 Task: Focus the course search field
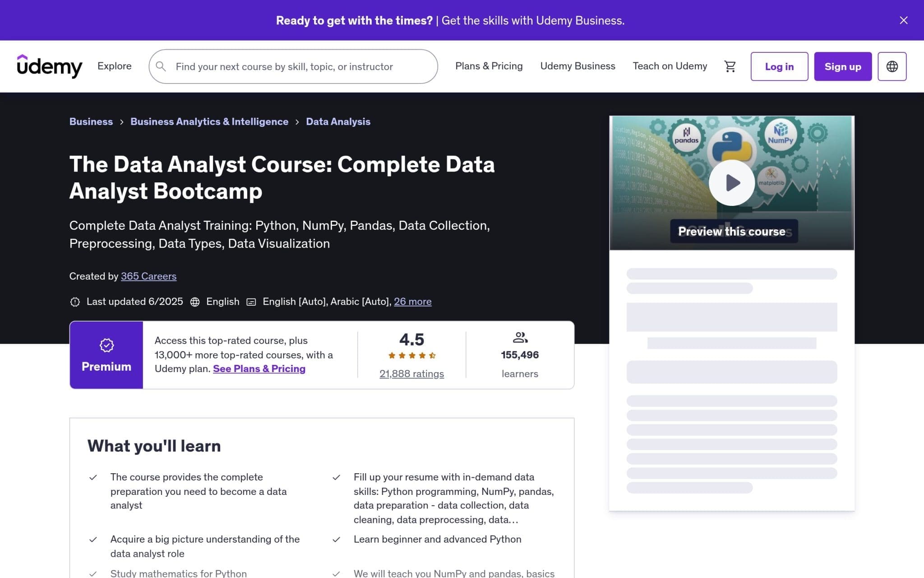point(293,66)
